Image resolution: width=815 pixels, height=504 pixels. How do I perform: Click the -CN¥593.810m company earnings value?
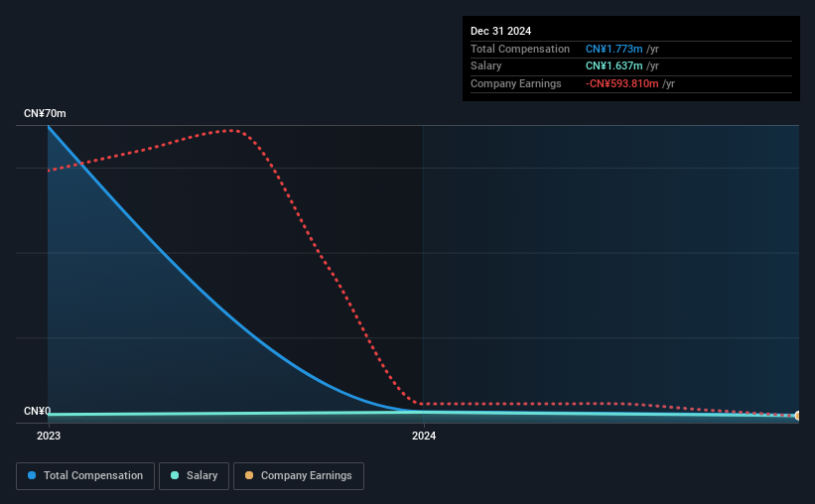(621, 83)
